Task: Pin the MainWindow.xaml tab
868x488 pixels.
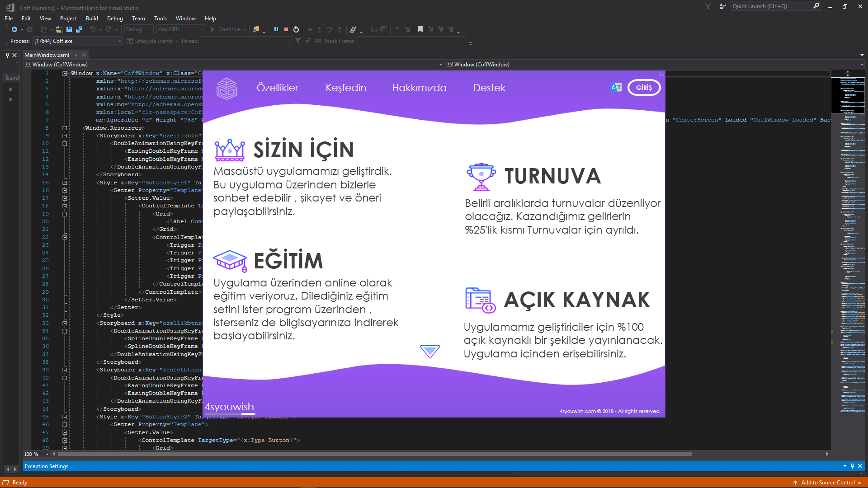Action: tap(76, 55)
